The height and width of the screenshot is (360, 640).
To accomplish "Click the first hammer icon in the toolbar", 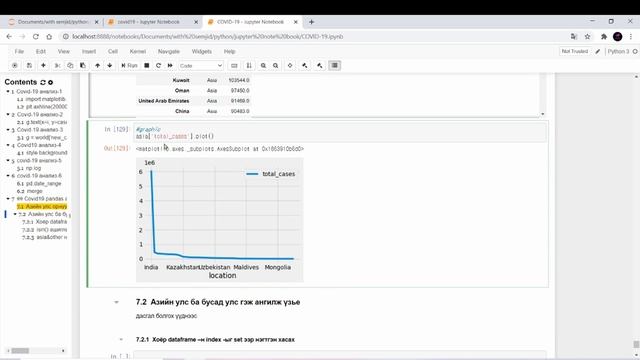I will point(304,65).
